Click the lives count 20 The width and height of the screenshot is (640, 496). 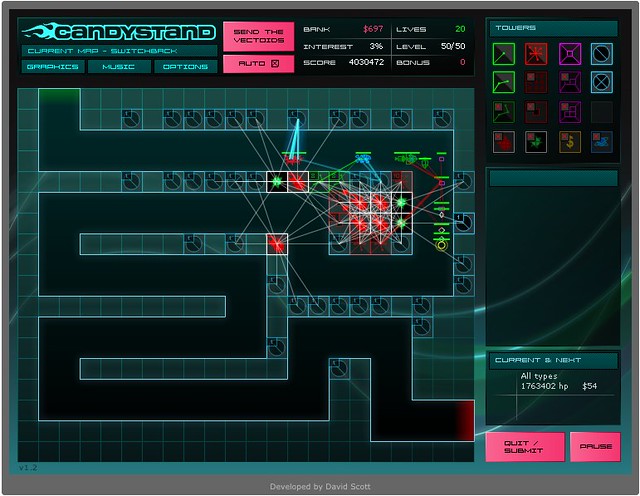(x=460, y=29)
